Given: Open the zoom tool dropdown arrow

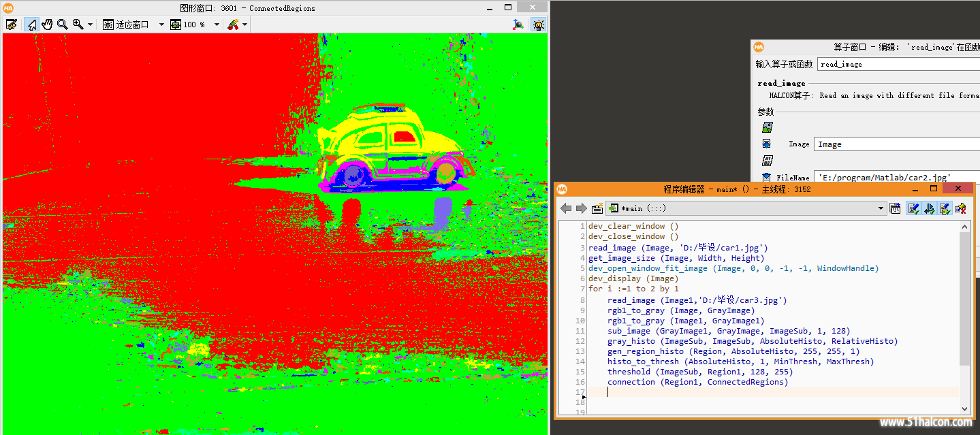Looking at the screenshot, I should click(91, 25).
